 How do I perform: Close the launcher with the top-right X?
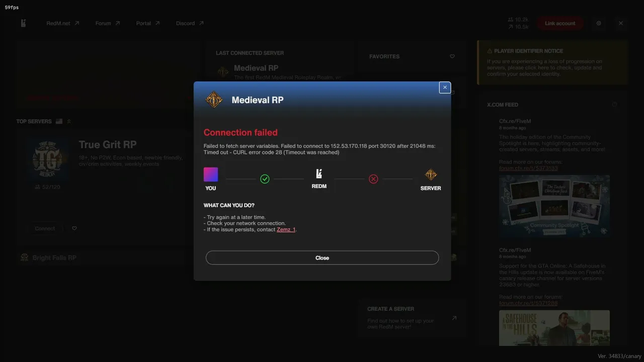click(x=621, y=23)
